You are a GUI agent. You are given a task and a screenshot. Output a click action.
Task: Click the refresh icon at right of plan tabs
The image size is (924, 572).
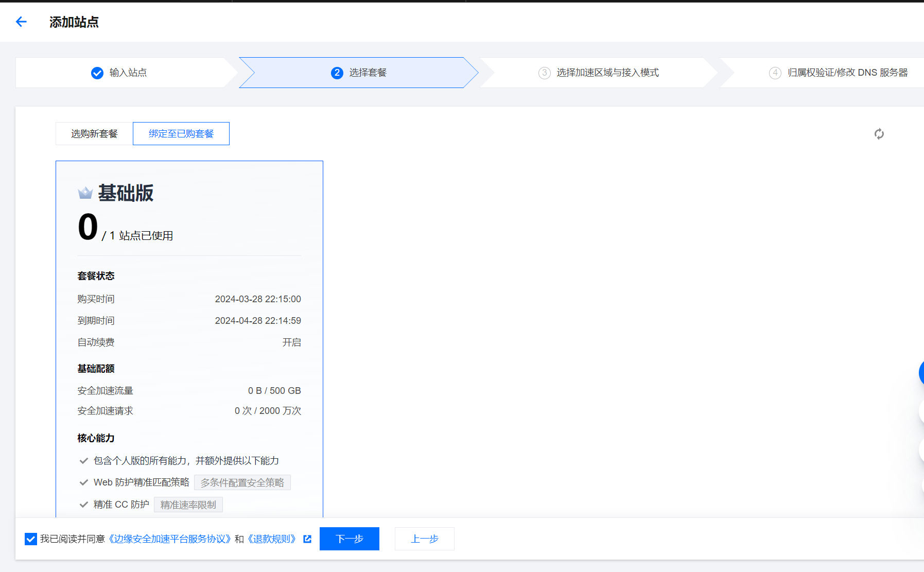[x=879, y=134]
